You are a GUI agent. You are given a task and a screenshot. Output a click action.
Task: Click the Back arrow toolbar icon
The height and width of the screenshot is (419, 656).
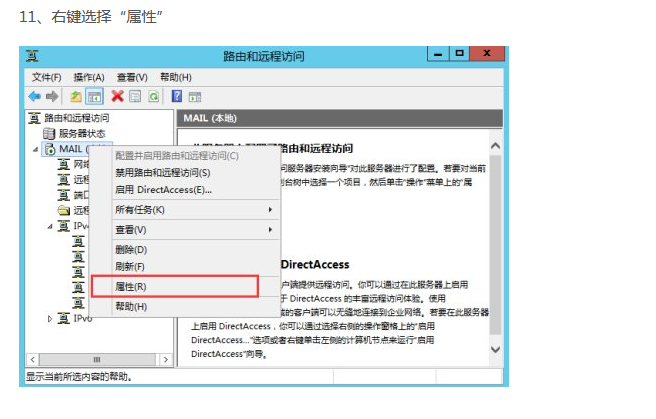click(x=34, y=96)
